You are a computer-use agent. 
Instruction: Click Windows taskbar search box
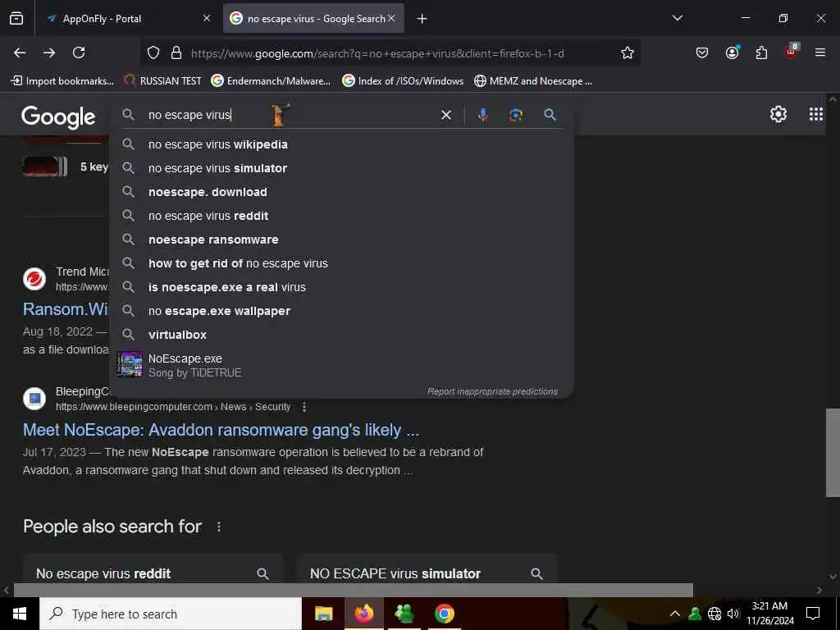[171, 614]
